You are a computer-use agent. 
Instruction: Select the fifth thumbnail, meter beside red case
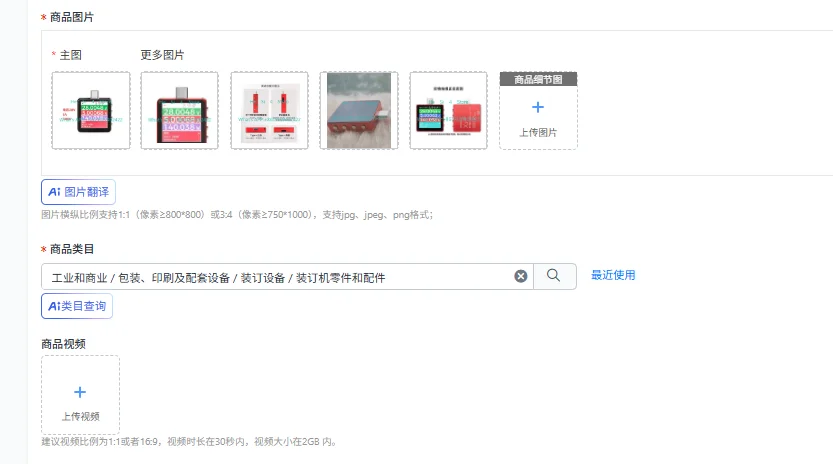click(x=448, y=111)
